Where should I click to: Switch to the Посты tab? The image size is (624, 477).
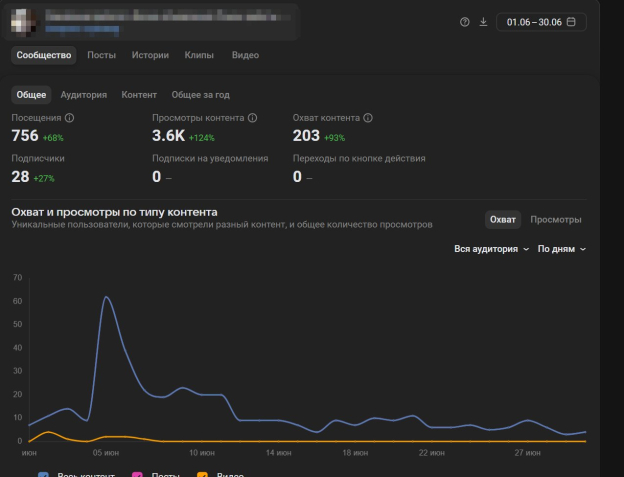101,56
